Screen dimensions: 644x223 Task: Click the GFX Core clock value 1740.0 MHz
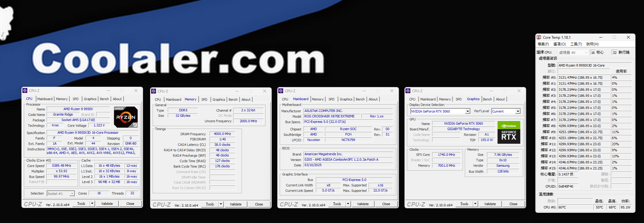pyautogui.click(x=446, y=155)
